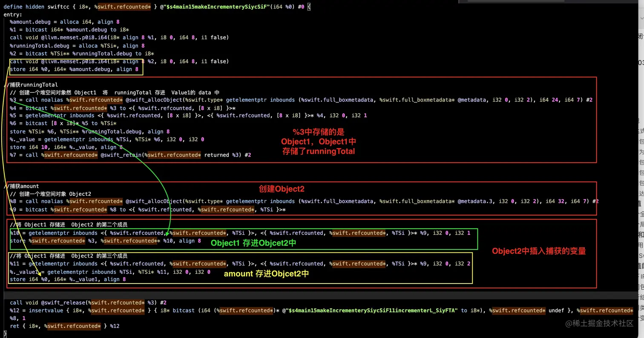Click the '%1 = bitcast i64* %amount.debug' line
Viewport: 644px width, 338px height.
coord(69,30)
